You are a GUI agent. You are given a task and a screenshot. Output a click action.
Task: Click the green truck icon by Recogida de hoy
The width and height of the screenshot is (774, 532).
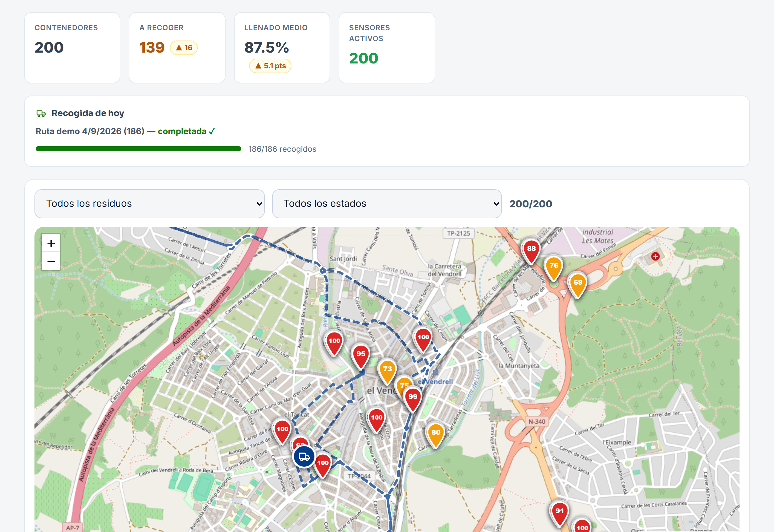point(41,114)
